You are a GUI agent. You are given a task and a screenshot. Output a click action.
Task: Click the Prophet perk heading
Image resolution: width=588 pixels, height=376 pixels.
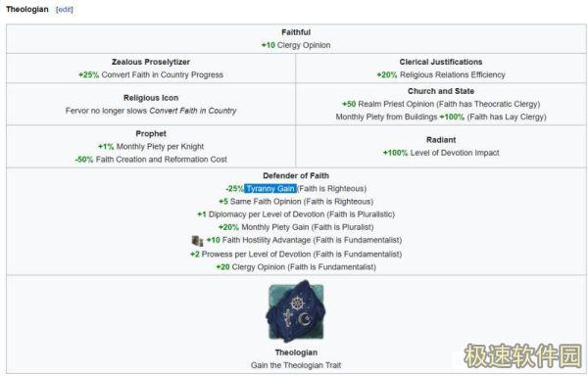click(x=151, y=133)
